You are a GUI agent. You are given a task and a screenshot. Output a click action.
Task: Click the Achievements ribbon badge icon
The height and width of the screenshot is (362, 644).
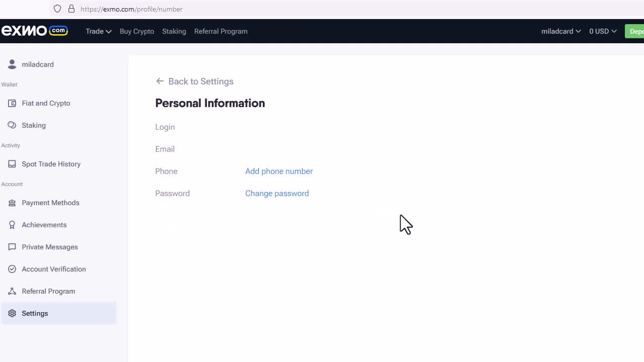coord(12,225)
